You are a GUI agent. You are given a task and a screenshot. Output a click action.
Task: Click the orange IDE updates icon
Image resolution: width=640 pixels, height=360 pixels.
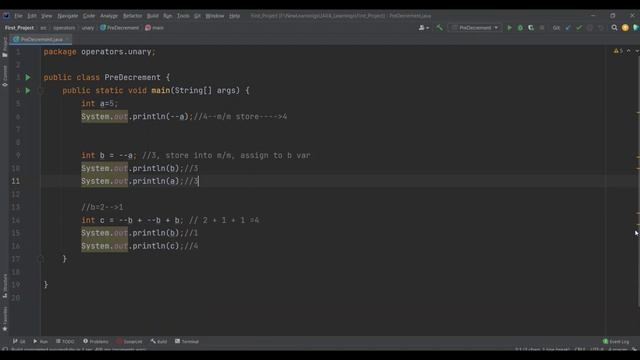625,28
